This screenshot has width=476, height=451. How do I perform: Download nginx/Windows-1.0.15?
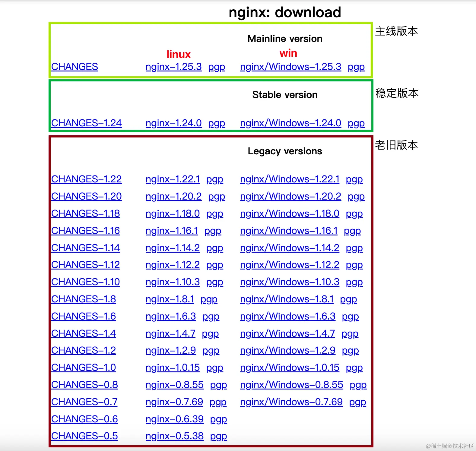[x=290, y=367]
